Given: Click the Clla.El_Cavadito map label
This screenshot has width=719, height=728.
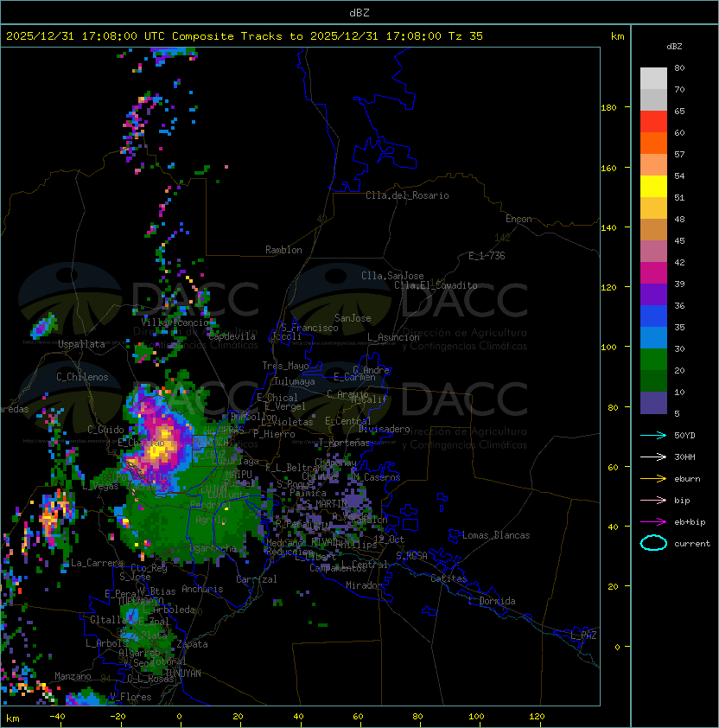Looking at the screenshot, I should coord(436,285).
